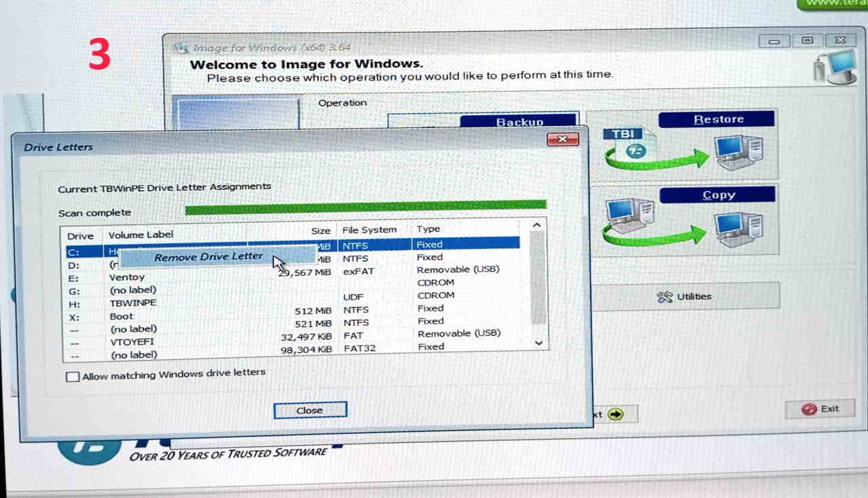Sort by the Volume Label column header
The image size is (868, 498).
(141, 235)
